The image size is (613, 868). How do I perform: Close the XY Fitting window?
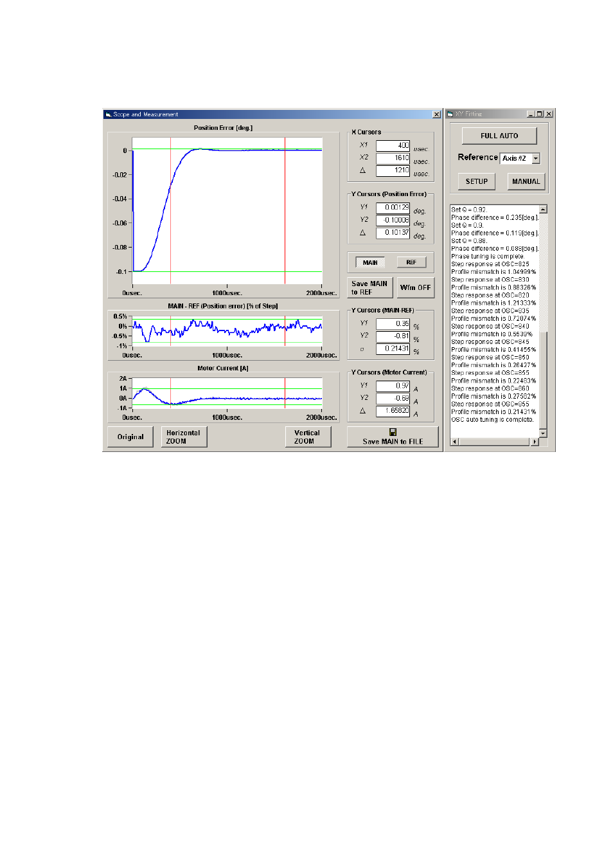pos(549,114)
